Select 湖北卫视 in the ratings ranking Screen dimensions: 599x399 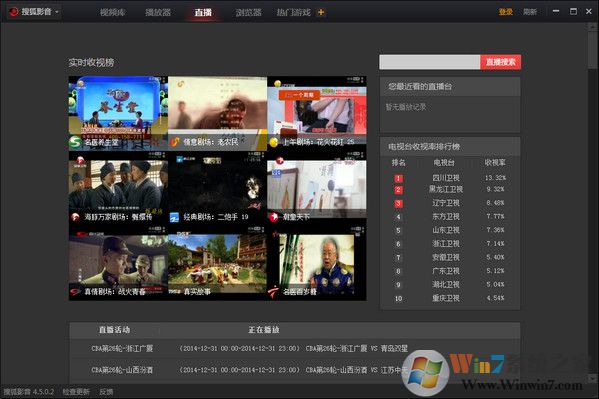(446, 285)
